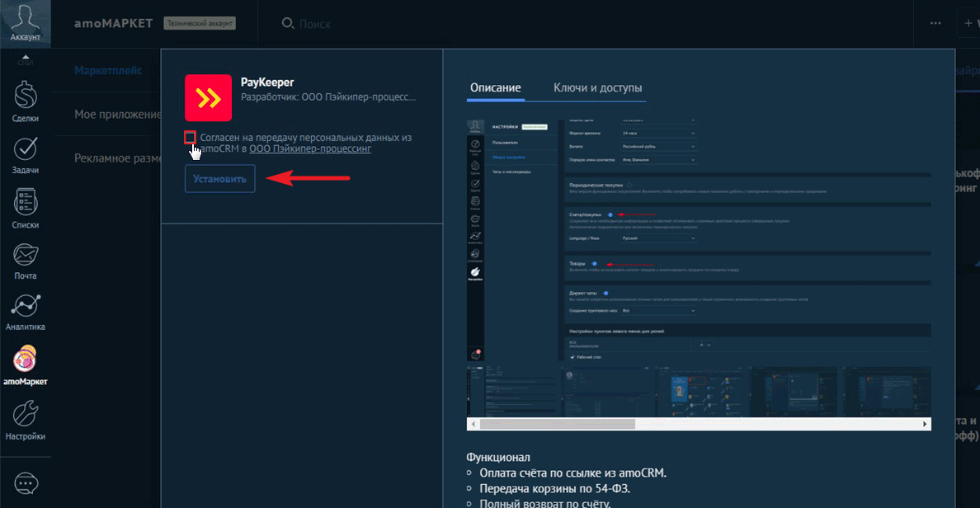Image resolution: width=980 pixels, height=508 pixels.
Task: Check the personal data consent checkbox
Action: (x=191, y=138)
